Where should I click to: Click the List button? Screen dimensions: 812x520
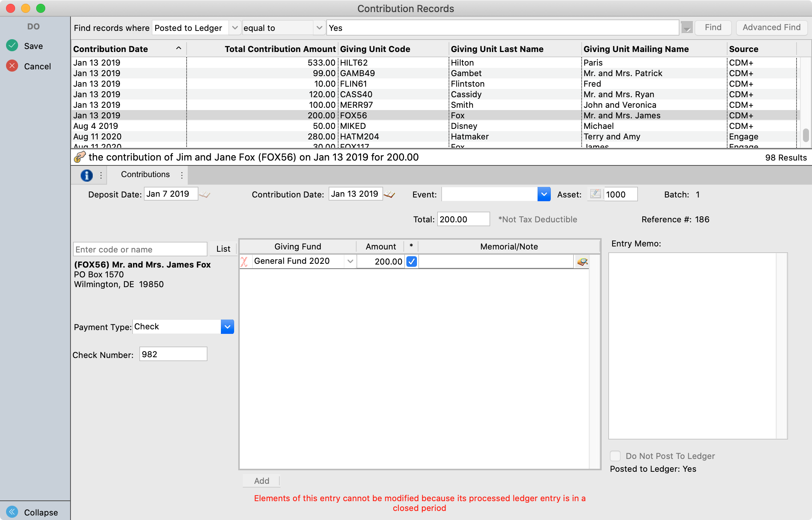point(223,249)
